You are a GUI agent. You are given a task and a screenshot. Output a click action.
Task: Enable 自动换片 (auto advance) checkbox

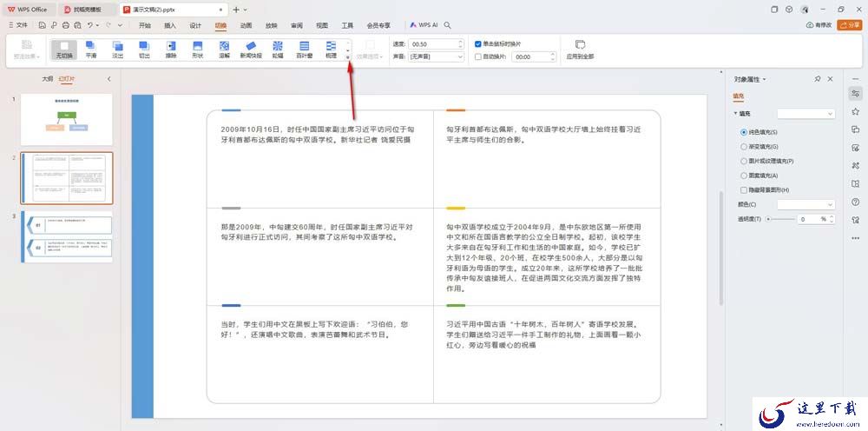tap(478, 56)
